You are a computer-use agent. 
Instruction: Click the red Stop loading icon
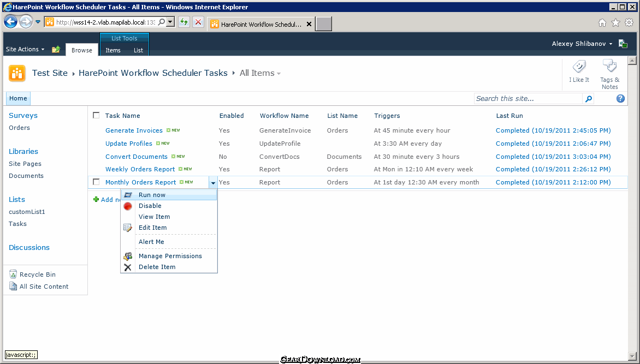198,22
